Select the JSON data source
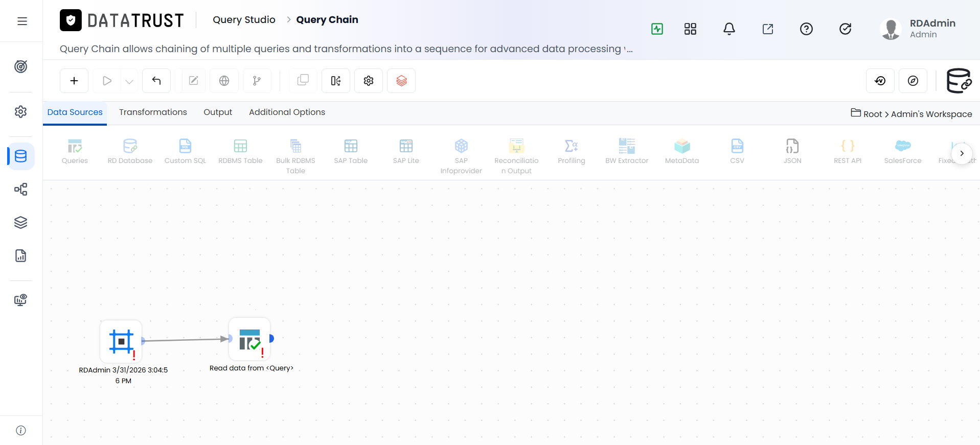 pyautogui.click(x=792, y=152)
